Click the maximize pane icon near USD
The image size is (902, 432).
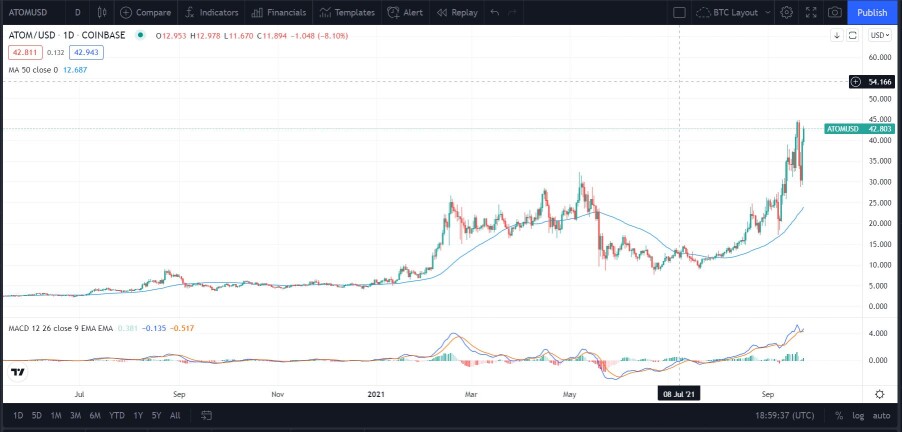(853, 36)
